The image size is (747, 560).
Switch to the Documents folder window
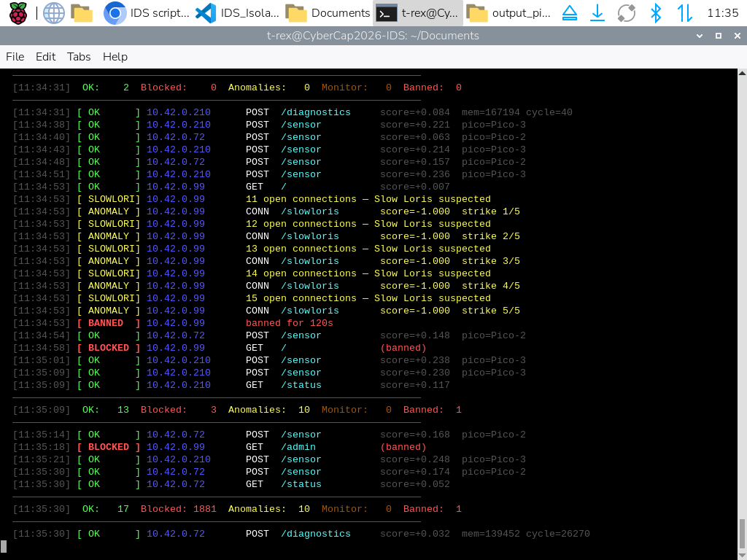coord(328,13)
